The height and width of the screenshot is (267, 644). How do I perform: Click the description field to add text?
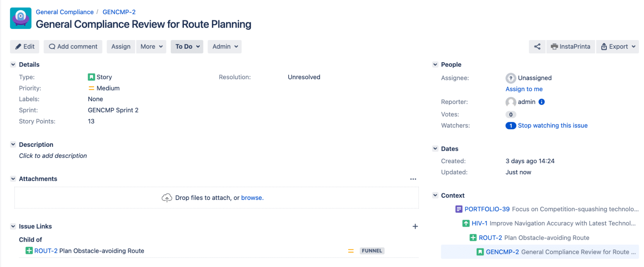click(53, 156)
